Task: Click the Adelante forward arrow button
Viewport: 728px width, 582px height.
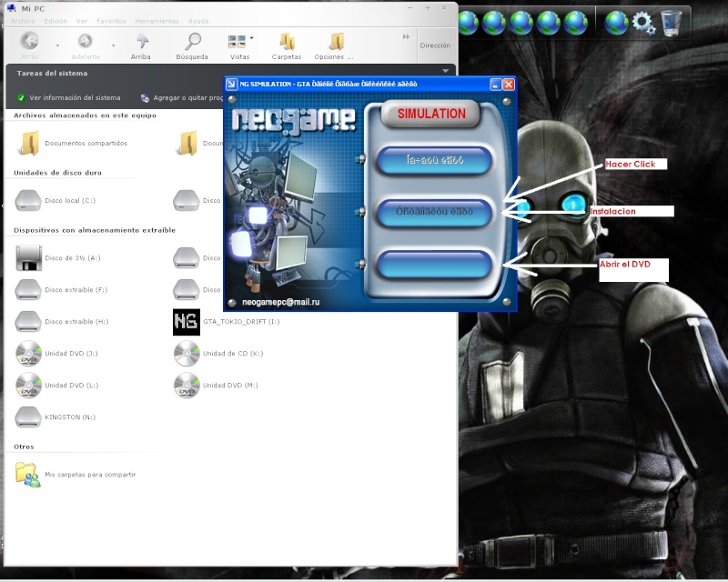Action: pos(86,45)
